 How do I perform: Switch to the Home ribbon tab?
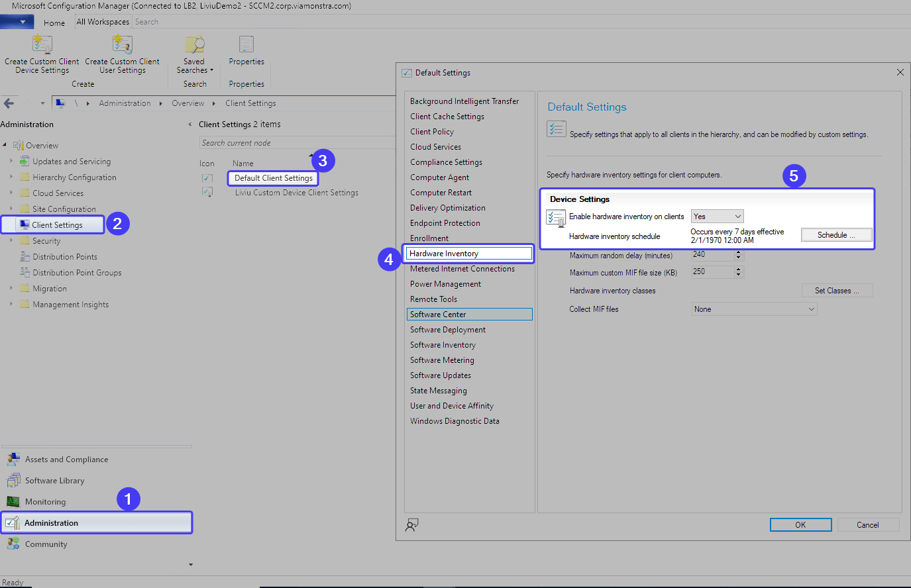[54, 23]
